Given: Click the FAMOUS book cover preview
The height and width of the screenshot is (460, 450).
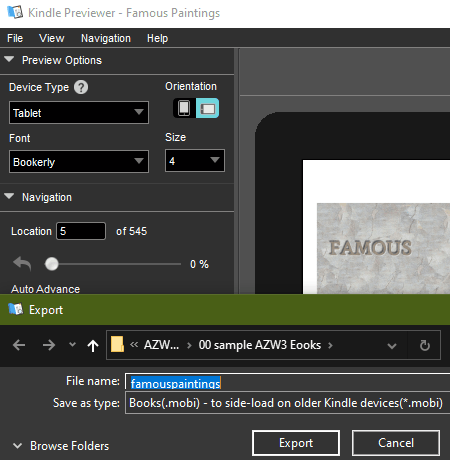Looking at the screenshot, I should tap(383, 248).
